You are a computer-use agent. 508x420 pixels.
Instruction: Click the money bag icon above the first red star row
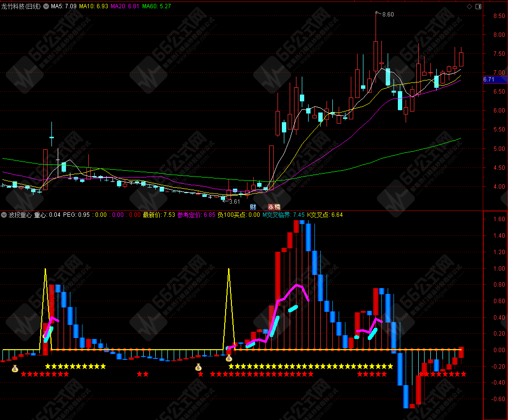[15, 369]
